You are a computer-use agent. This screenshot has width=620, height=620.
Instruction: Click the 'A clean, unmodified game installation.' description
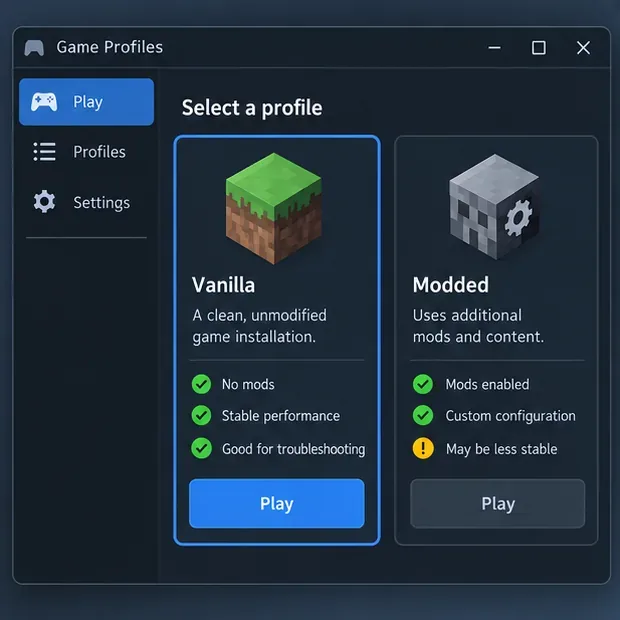259,326
